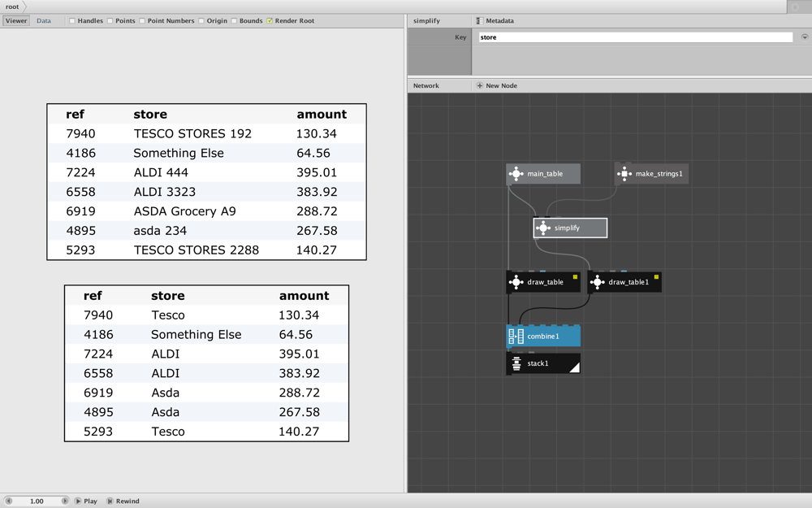Disable the Render Root checkbox
Viewport: 812px width, 508px height.
point(270,21)
